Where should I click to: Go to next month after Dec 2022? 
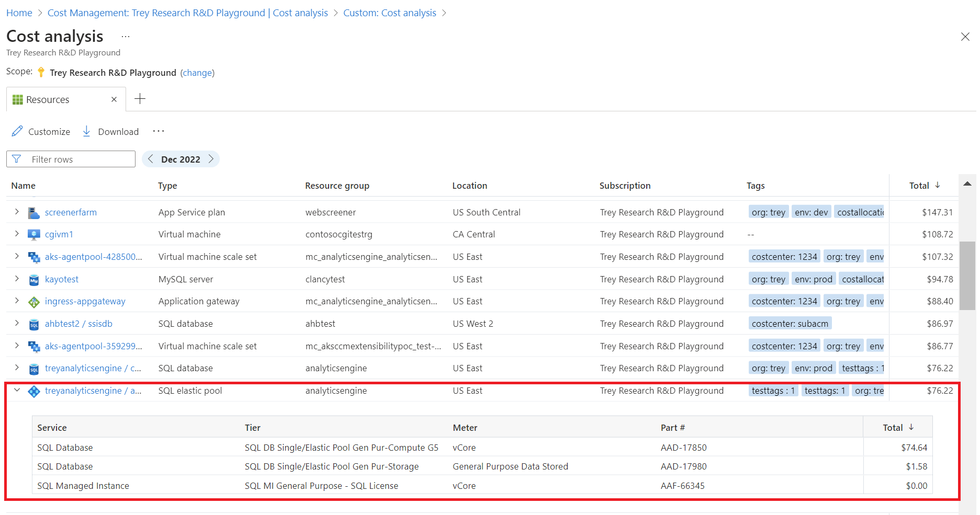point(211,159)
